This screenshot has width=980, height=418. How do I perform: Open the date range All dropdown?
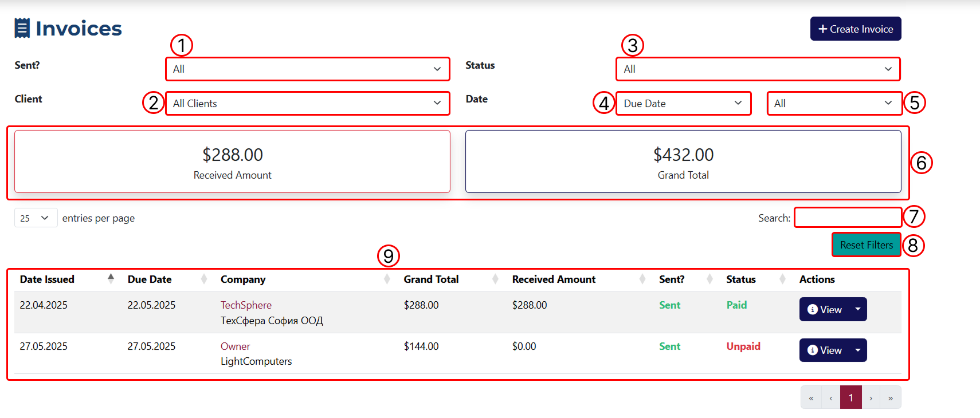click(x=834, y=104)
